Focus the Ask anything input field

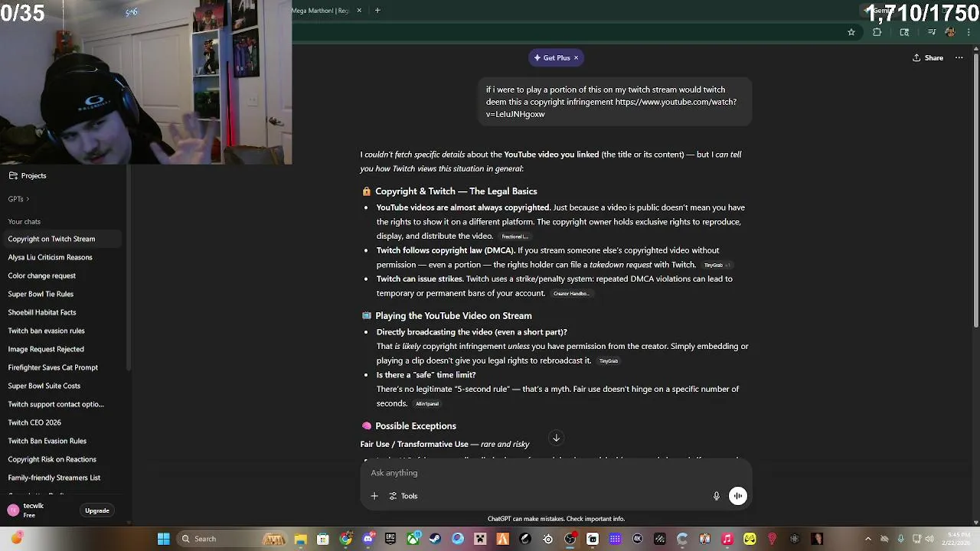point(556,473)
